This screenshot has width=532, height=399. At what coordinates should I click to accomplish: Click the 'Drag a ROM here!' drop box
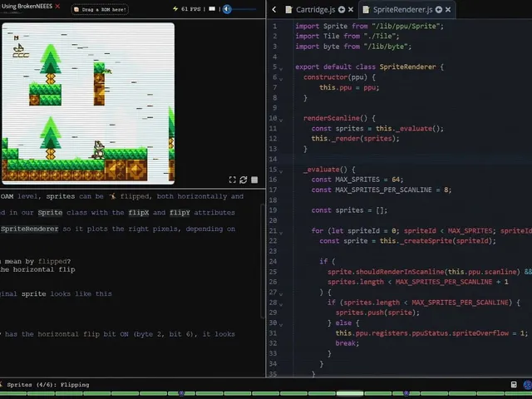click(x=100, y=9)
